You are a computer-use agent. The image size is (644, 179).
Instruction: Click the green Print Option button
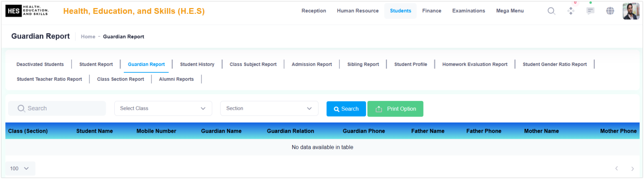coord(396,109)
